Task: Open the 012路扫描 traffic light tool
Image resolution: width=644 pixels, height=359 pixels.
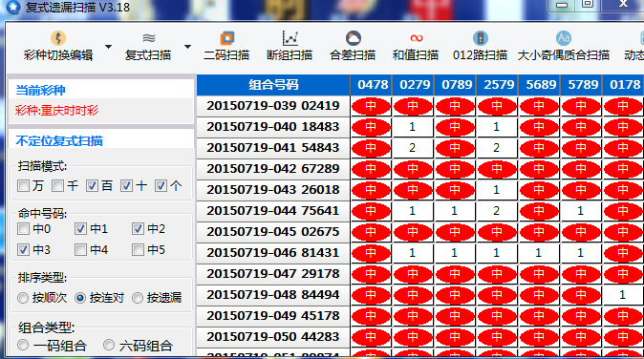Action: [480, 46]
